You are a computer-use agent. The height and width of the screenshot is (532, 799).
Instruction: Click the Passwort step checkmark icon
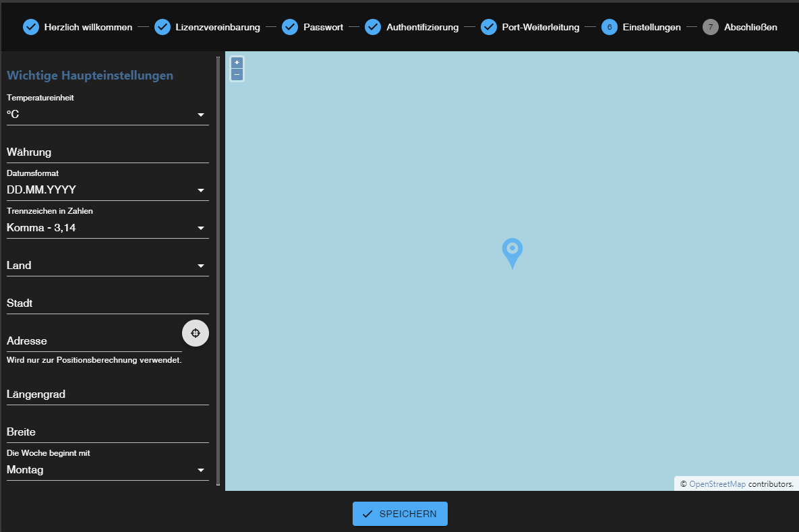tap(290, 27)
